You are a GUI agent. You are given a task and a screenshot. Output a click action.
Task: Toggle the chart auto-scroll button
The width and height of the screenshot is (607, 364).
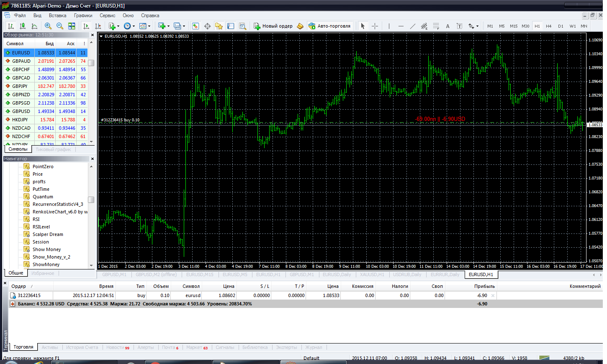tap(86, 26)
